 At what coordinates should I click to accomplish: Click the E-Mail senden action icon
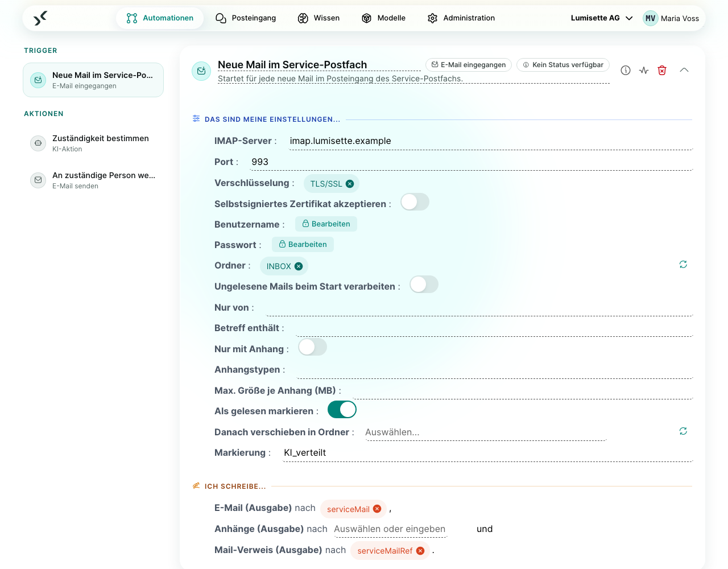point(38,180)
